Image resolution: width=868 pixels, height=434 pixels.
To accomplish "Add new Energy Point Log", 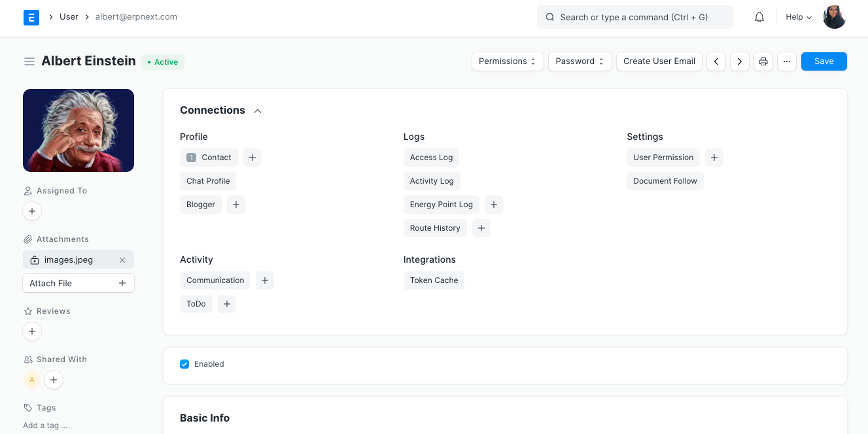I will coord(494,205).
